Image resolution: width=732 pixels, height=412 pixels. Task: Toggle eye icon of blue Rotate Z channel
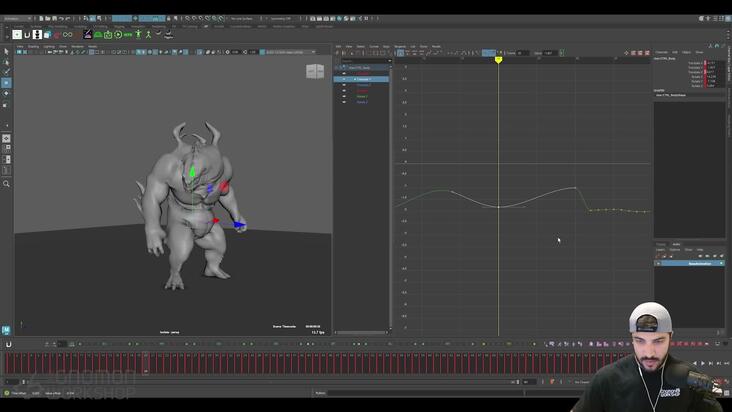click(x=344, y=102)
